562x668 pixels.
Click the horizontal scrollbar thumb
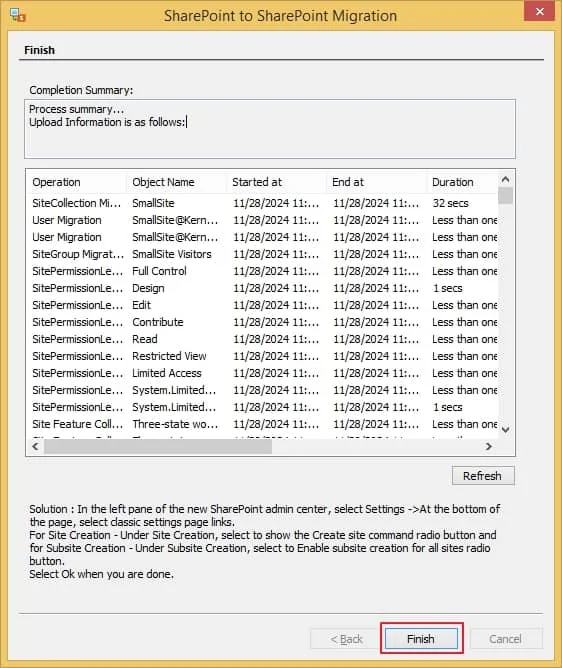pyautogui.click(x=158, y=446)
